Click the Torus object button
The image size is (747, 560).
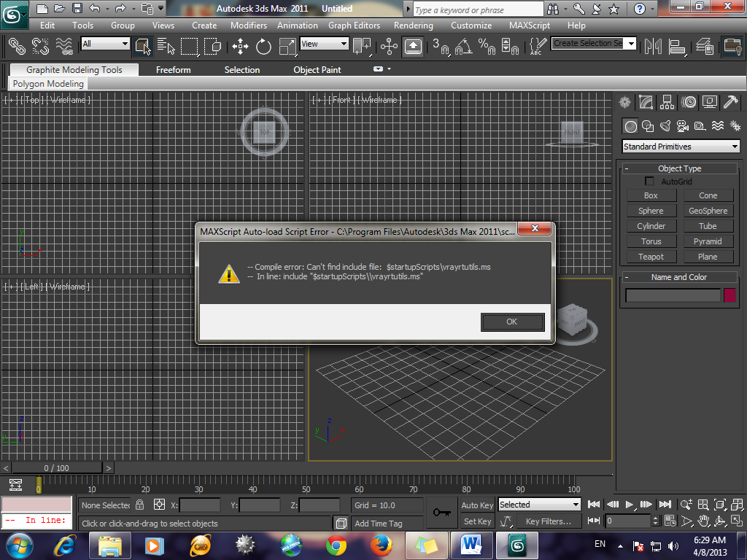(x=651, y=241)
